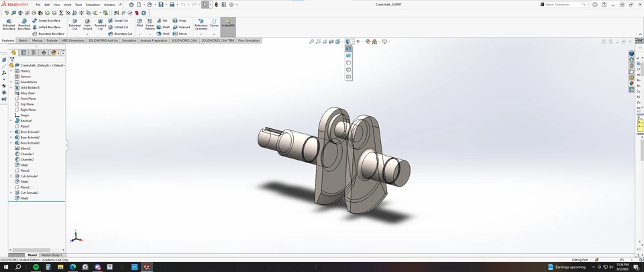The image size is (644, 272).
Task: Select the Swept Cut tool
Action: coord(118,21)
